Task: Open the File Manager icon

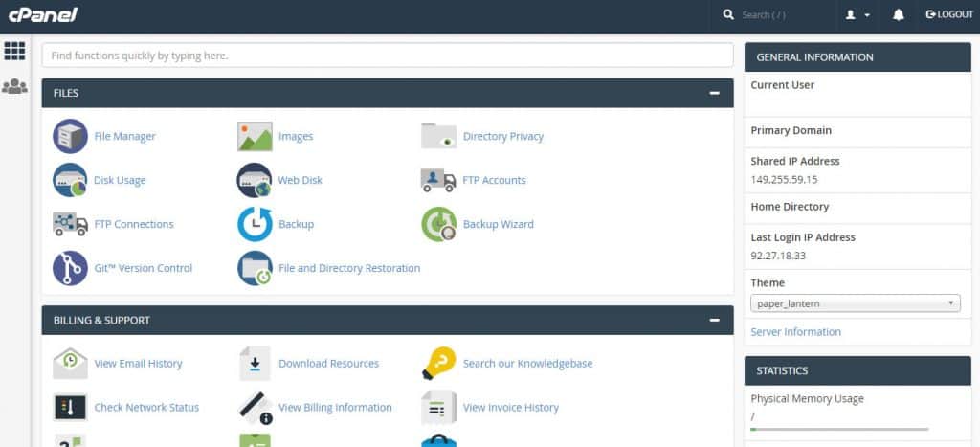Action: pos(70,136)
